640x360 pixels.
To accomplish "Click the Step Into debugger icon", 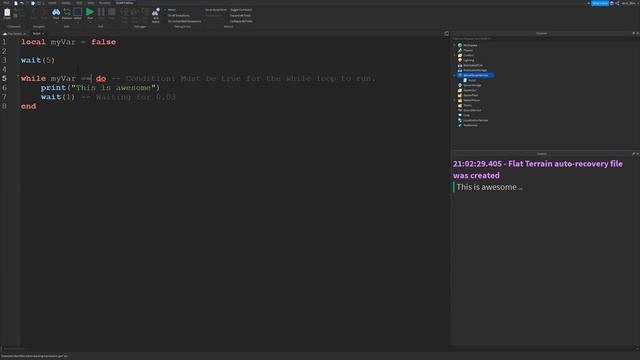I will pyautogui.click(x=124, y=12).
